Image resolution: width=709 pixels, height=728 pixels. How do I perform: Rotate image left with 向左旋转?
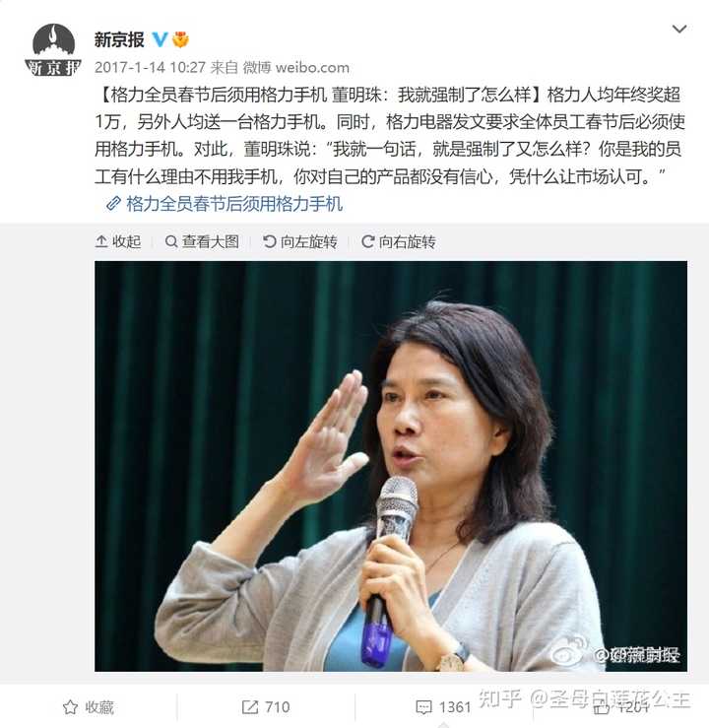(x=299, y=242)
